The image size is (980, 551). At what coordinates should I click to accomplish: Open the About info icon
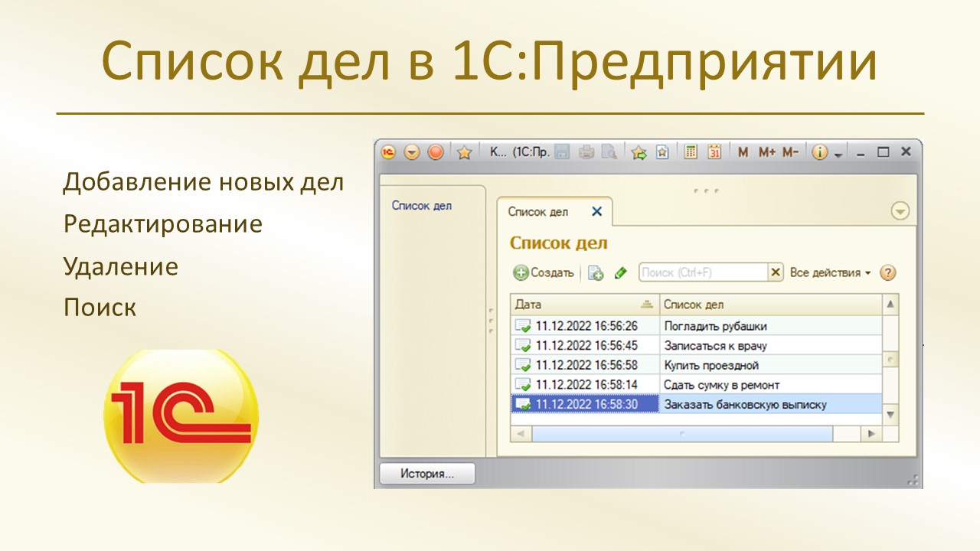pyautogui.click(x=820, y=152)
